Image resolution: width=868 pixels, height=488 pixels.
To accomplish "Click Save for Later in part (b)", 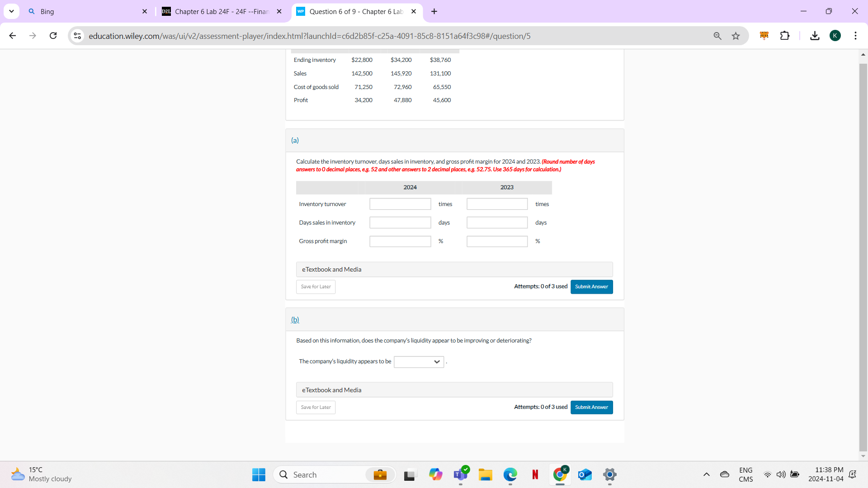I will point(316,407).
